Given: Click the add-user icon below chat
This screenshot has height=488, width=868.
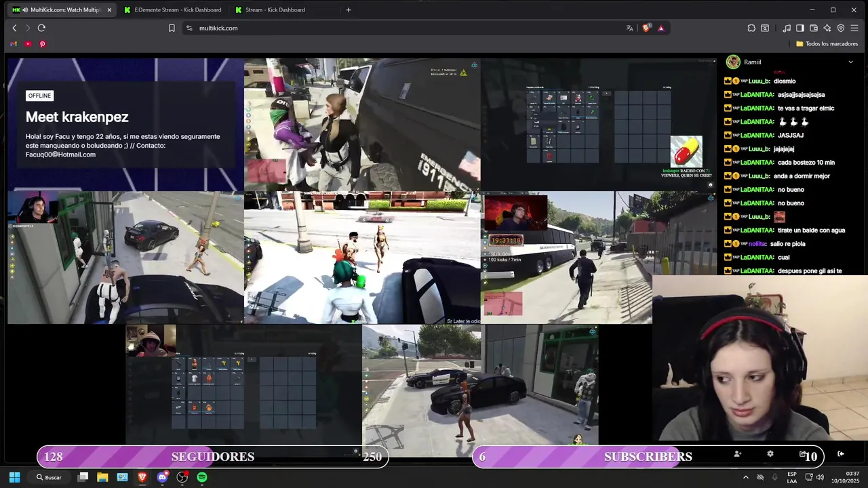Looking at the screenshot, I should (x=738, y=453).
